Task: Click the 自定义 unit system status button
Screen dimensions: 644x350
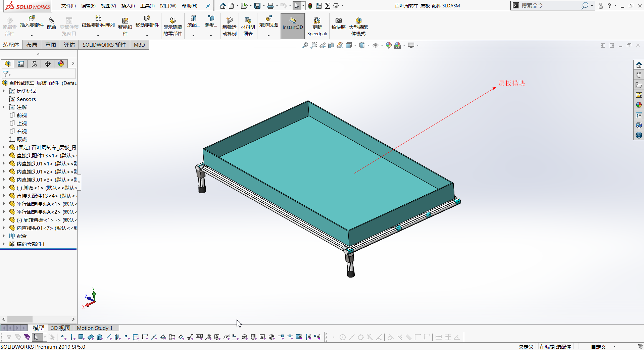Action: click(598, 347)
